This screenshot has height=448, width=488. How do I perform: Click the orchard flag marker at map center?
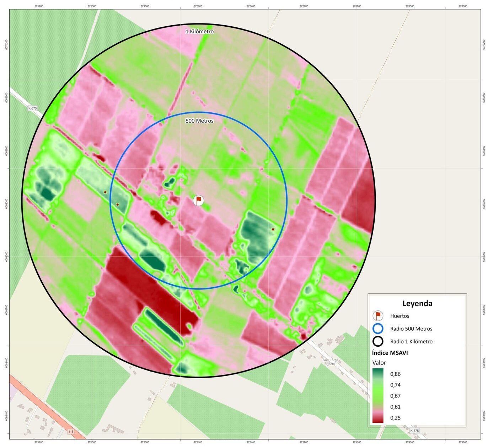pyautogui.click(x=199, y=201)
